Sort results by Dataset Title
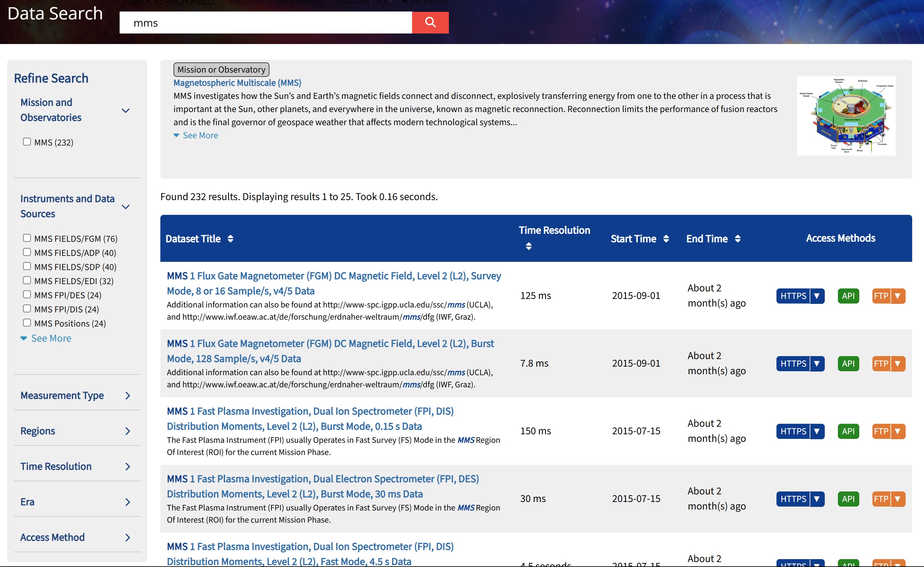Viewport: 924px width, 567px height. (x=230, y=239)
